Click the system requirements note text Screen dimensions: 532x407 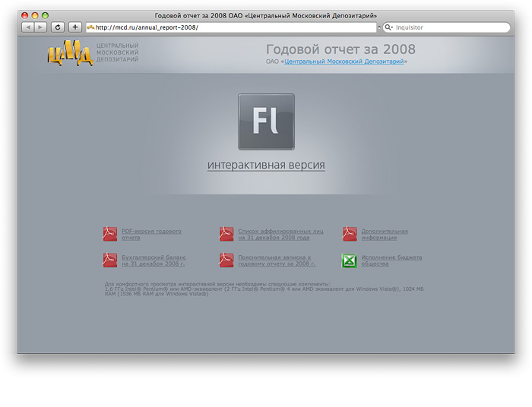point(264,289)
